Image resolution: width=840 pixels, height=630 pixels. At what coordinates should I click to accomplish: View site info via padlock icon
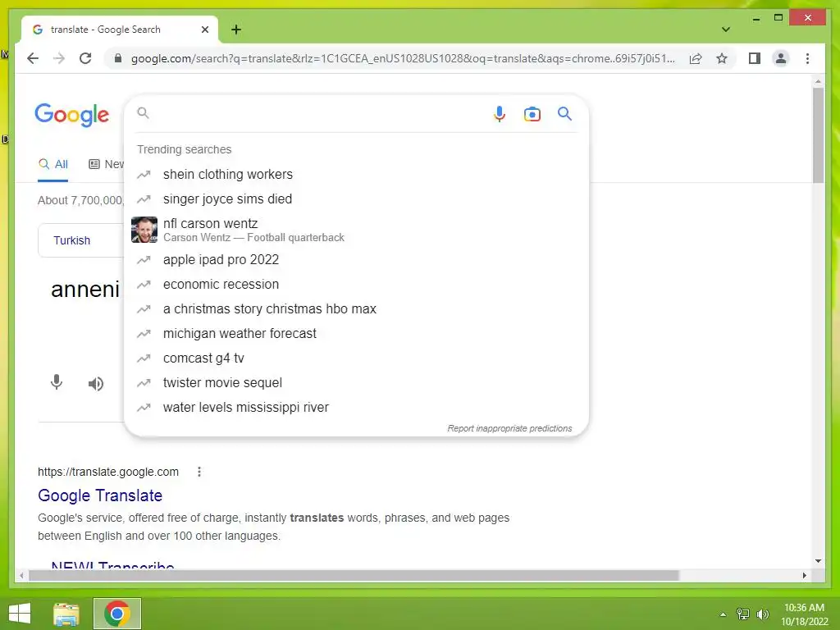(118, 58)
